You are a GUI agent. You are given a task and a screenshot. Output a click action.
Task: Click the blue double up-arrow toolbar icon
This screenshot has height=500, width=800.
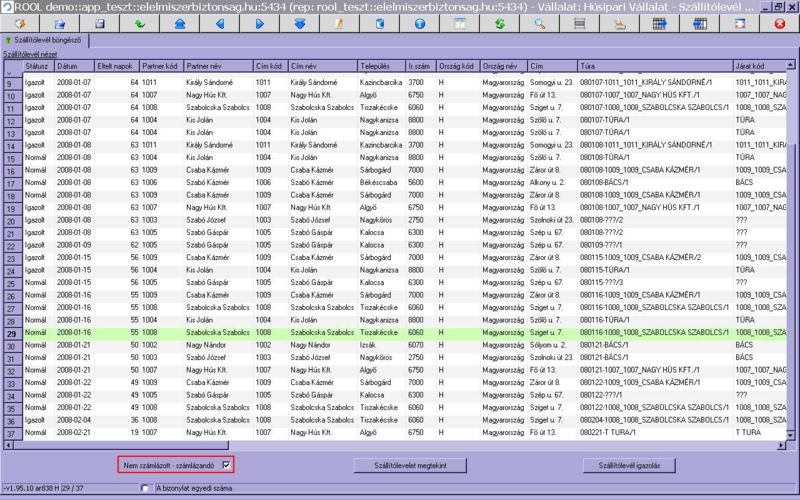[x=179, y=24]
